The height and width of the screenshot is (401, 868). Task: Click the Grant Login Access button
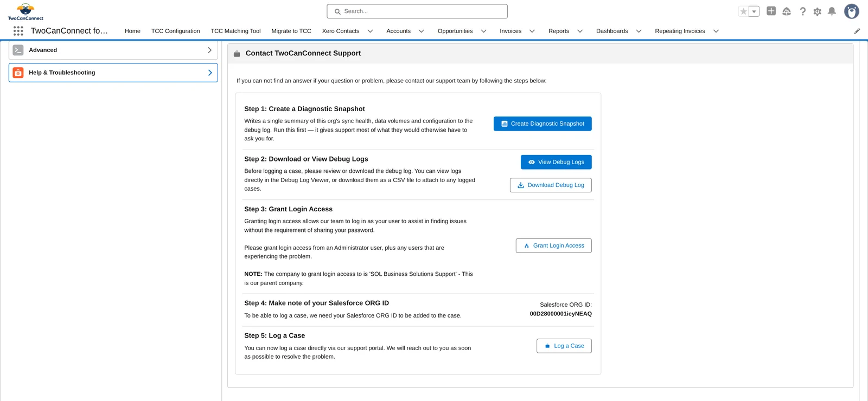click(x=554, y=245)
